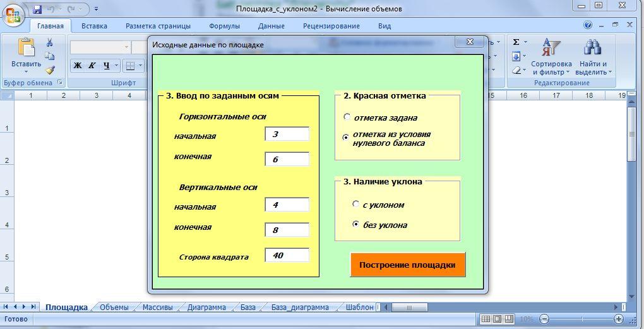Jump to last sheet with navigation arrow
The image size is (644, 329).
(x=33, y=307)
